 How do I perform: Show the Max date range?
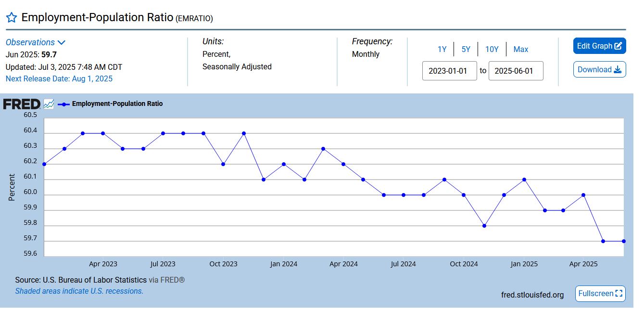(521, 49)
